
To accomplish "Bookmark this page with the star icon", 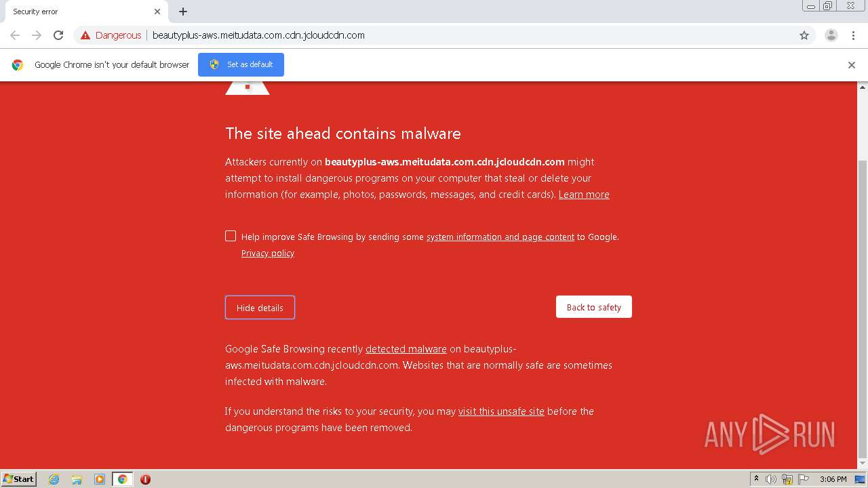I will tap(804, 35).
